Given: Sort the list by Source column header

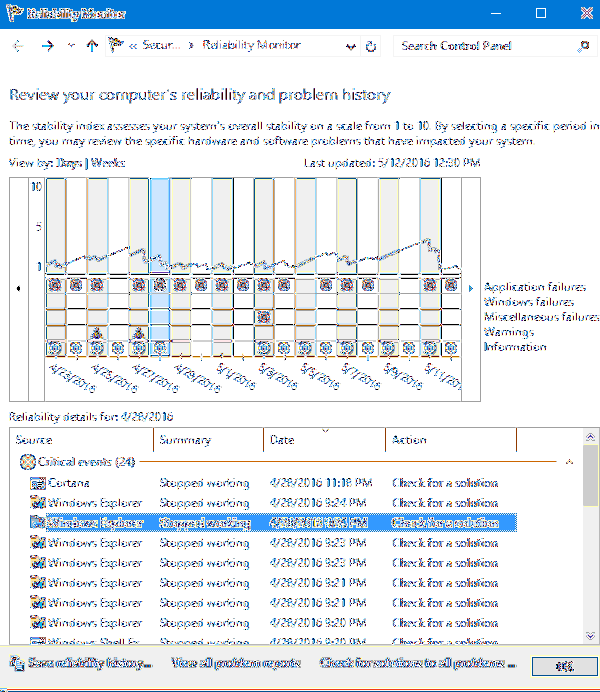Looking at the screenshot, I should pyautogui.click(x=35, y=440).
